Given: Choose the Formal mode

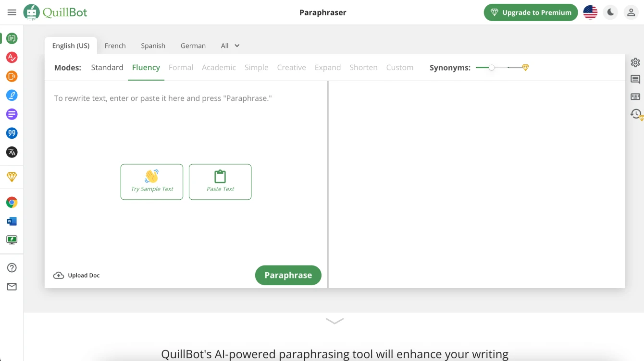Looking at the screenshot, I should coord(181,68).
